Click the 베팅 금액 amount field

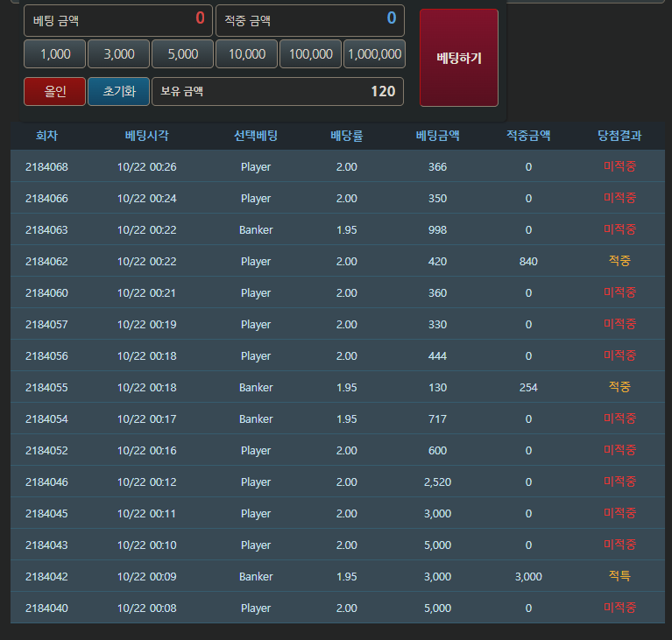coord(118,20)
